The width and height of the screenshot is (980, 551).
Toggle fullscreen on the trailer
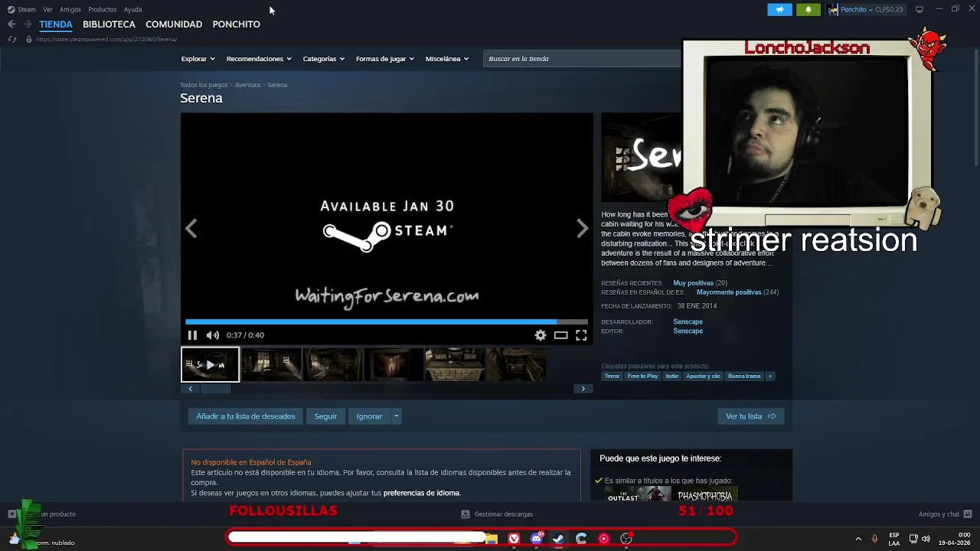581,335
